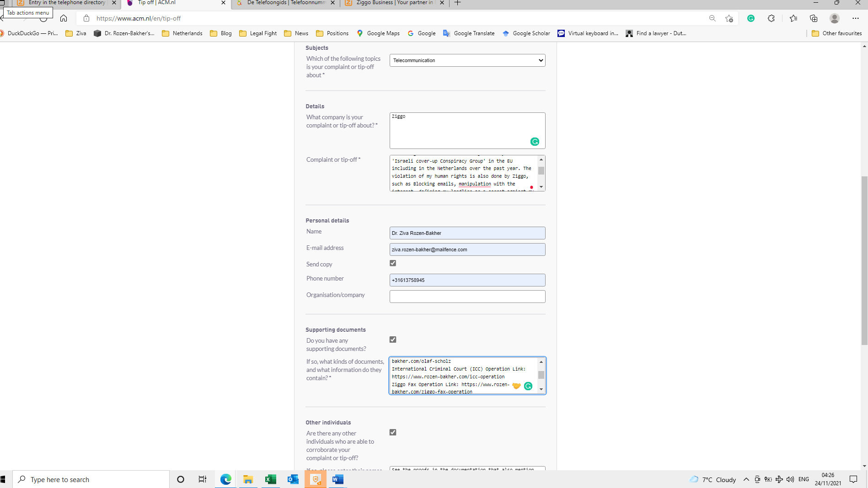
Task: Toggle the Send copy checkbox
Action: pos(393,263)
